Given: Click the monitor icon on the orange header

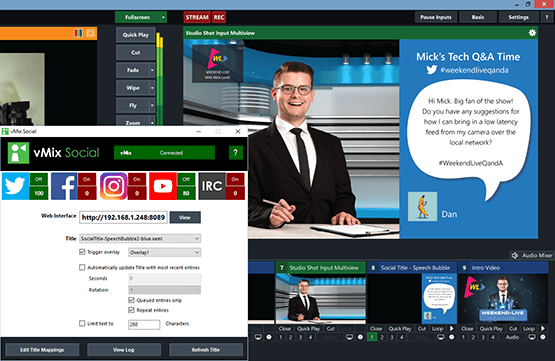Looking at the screenshot, I should pyautogui.click(x=90, y=33).
